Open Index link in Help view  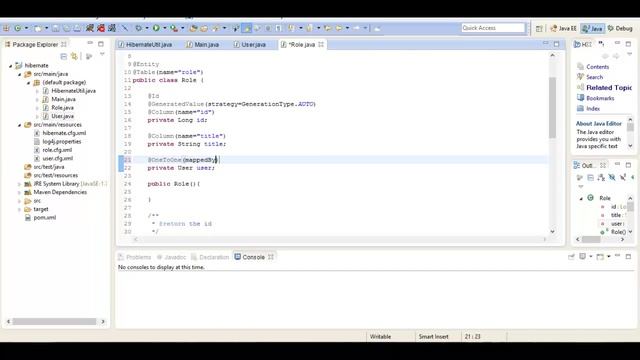tap(593, 109)
